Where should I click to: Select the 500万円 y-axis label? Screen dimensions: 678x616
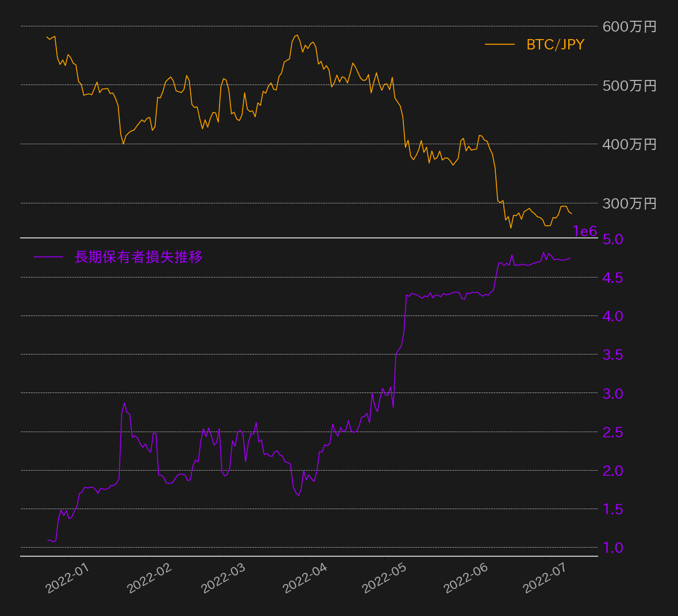[629, 86]
